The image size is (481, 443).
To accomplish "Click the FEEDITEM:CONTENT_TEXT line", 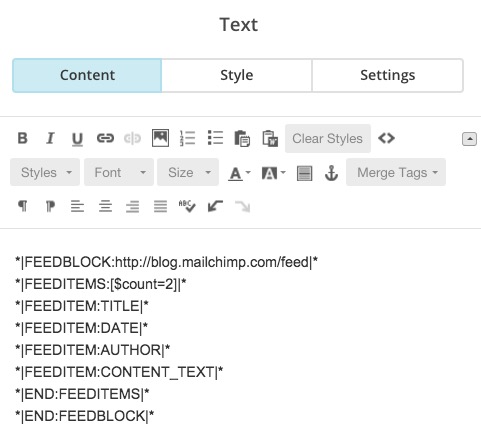I will point(119,372).
